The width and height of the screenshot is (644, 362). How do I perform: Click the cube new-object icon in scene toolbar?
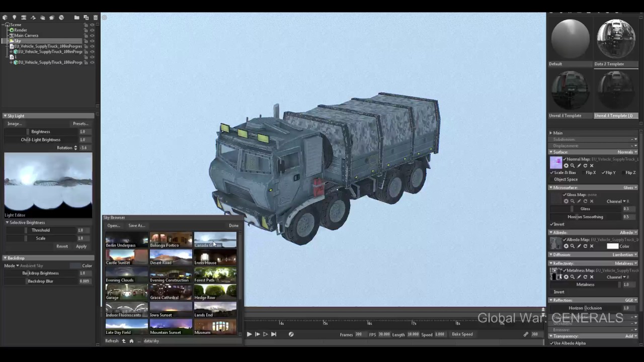5,18
